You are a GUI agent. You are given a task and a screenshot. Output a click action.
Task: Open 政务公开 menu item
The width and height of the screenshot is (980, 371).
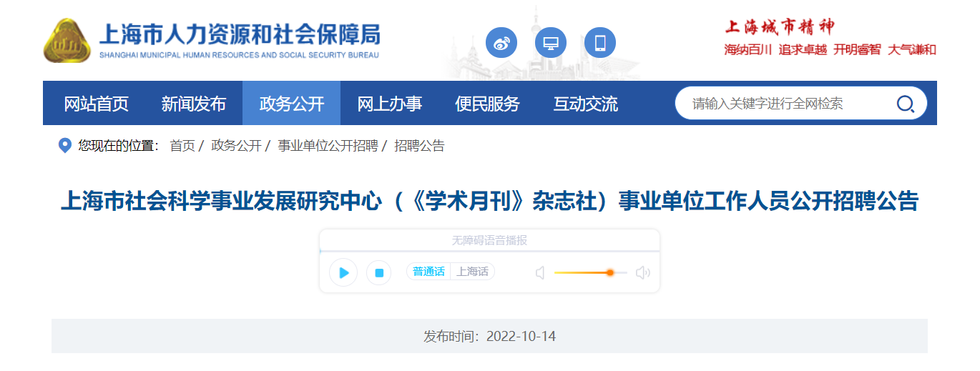click(x=291, y=104)
